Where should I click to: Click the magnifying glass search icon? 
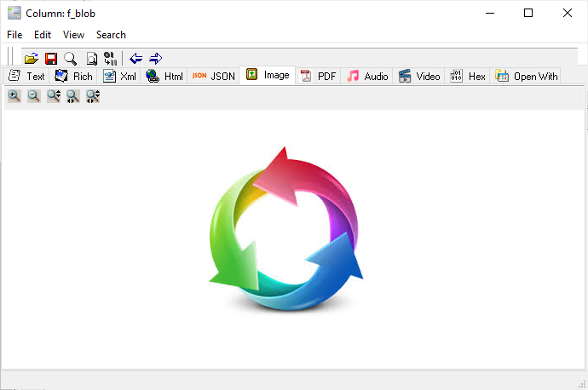(x=71, y=58)
